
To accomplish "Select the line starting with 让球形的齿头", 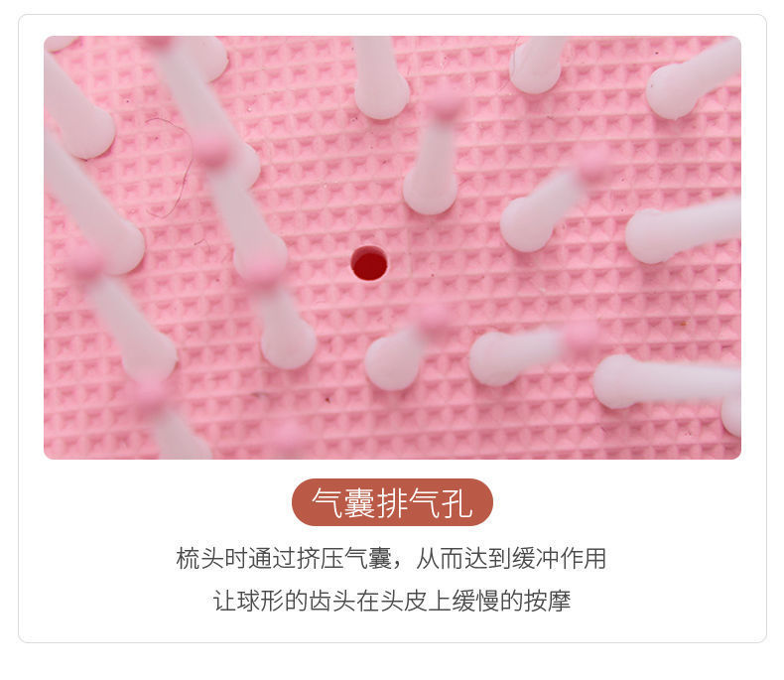I will [392, 601].
